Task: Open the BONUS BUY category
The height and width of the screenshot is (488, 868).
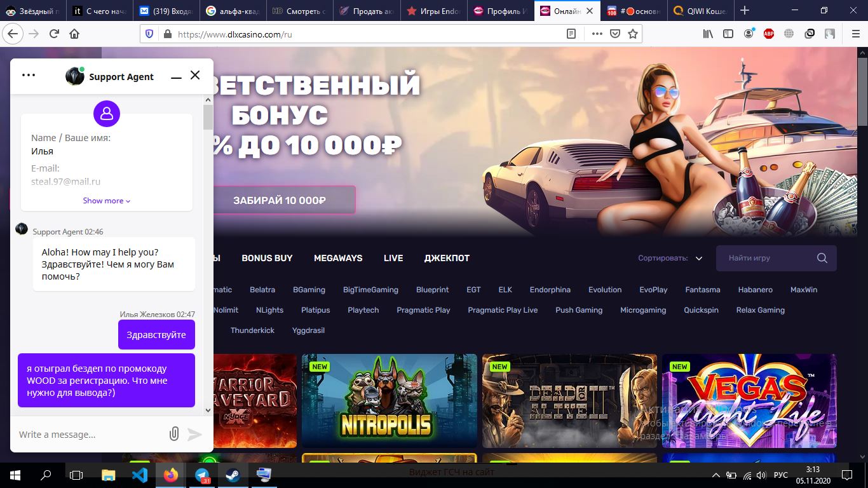Action: (x=267, y=258)
